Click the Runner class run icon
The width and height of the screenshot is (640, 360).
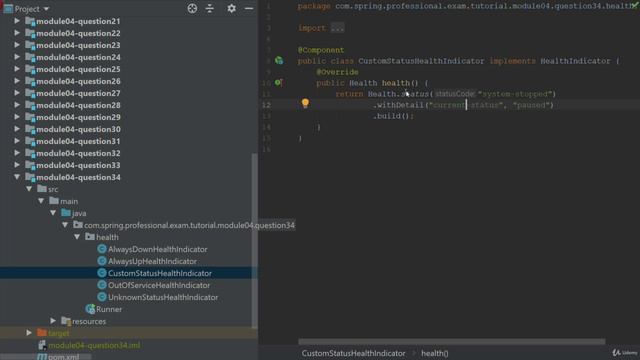pos(90,309)
